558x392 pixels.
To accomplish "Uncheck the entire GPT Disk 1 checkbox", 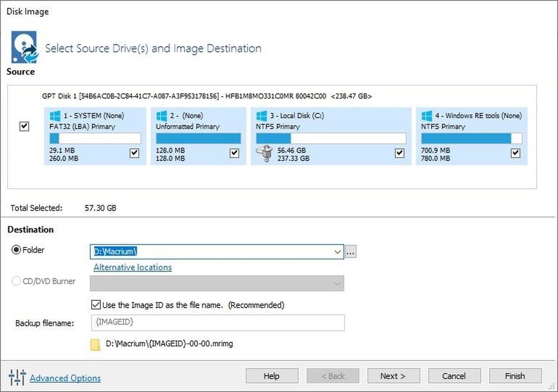I will pos(25,126).
